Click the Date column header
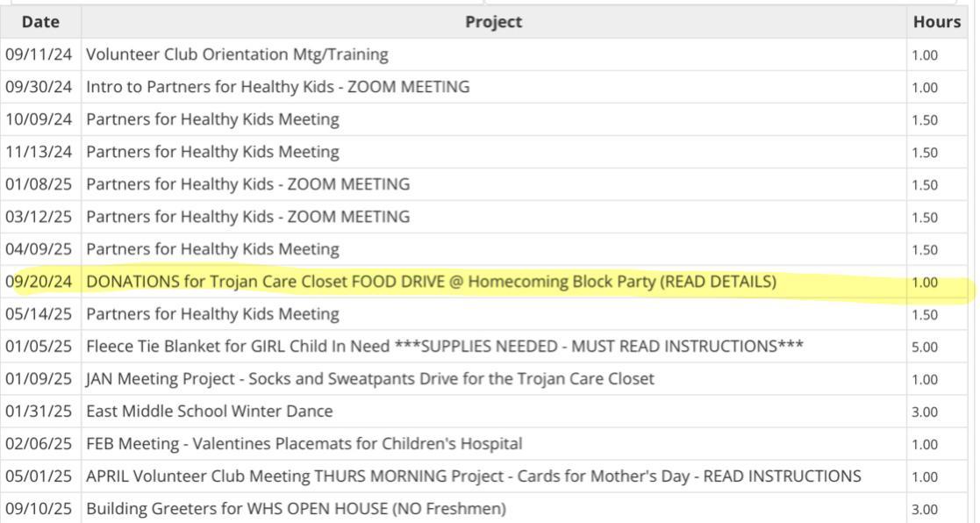This screenshot has height=523, width=980. [39, 22]
